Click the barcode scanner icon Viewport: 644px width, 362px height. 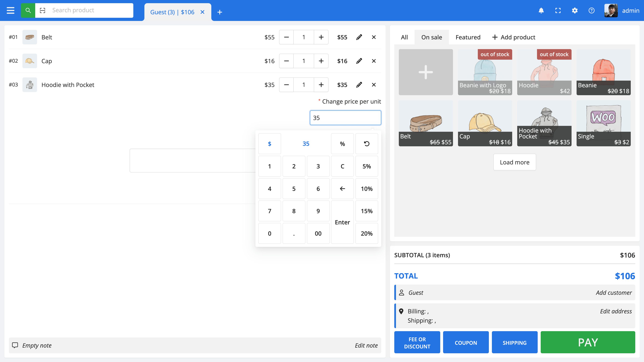click(42, 11)
